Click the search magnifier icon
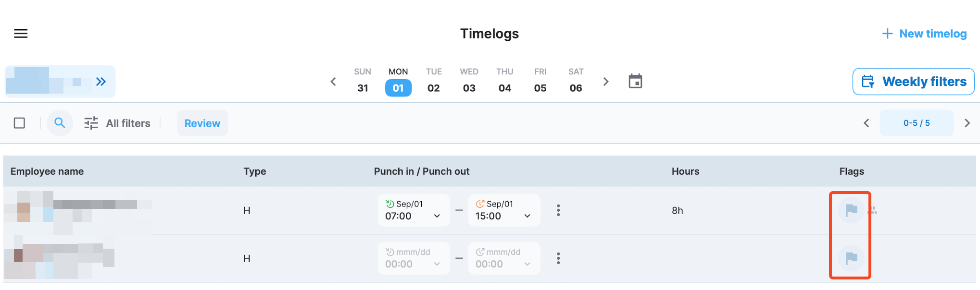 point(60,123)
